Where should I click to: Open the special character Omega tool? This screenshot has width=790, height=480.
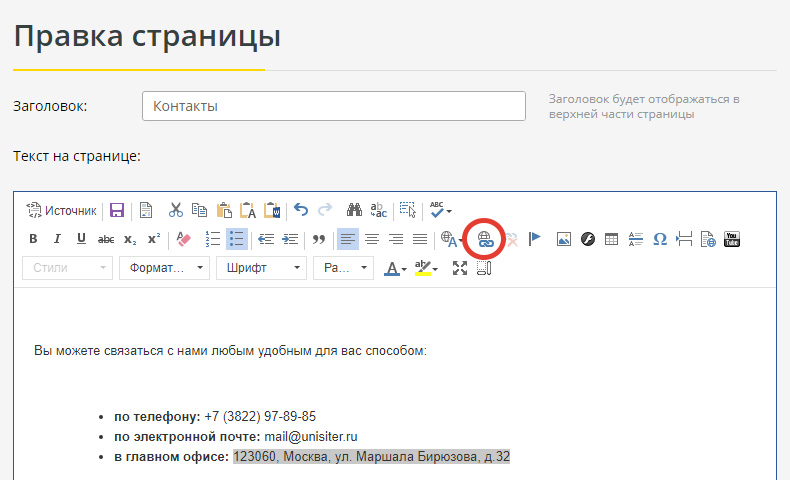[660, 239]
